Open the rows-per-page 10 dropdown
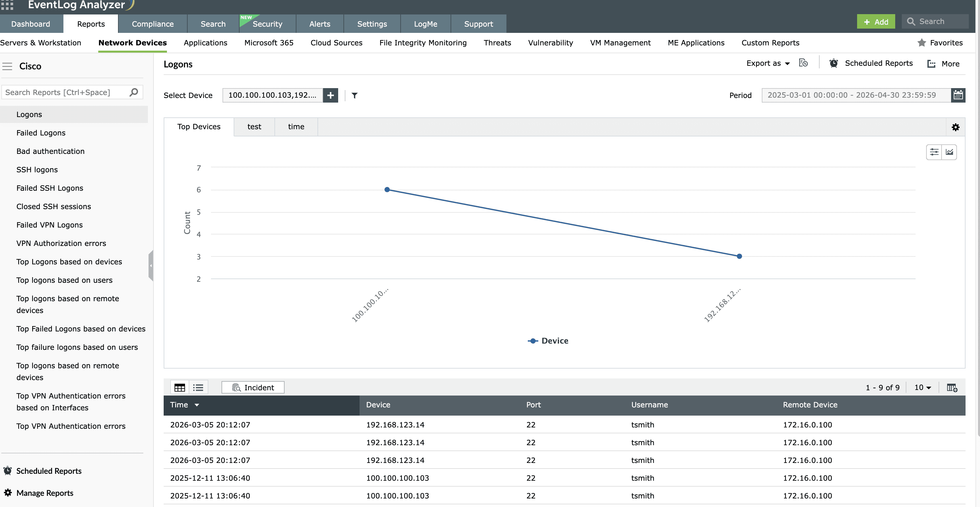980x507 pixels. [922, 387]
